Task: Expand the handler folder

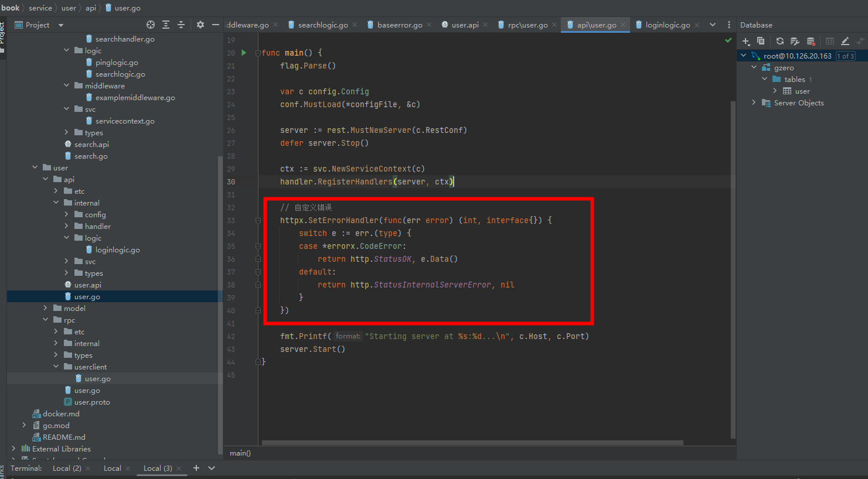Action: pos(67,226)
